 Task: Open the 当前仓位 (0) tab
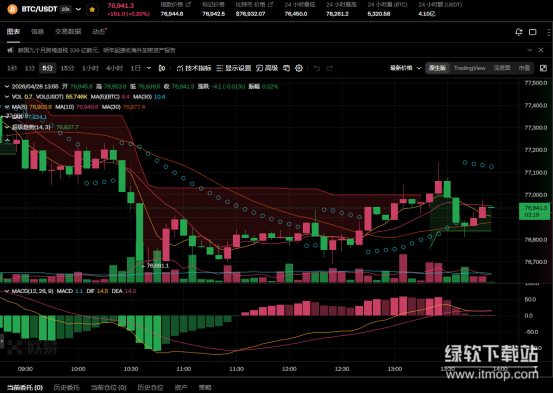point(109,387)
